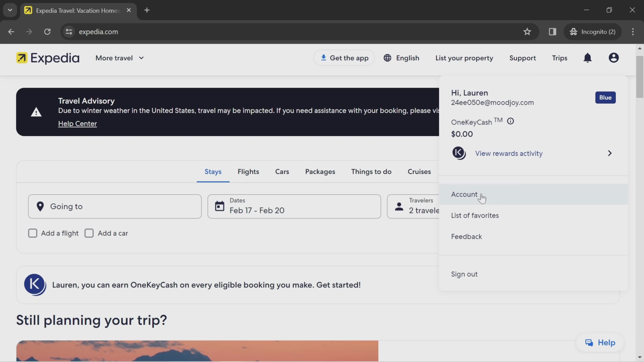This screenshot has width=644, height=362.
Task: Open List of favorites menu item
Action: point(533,215)
